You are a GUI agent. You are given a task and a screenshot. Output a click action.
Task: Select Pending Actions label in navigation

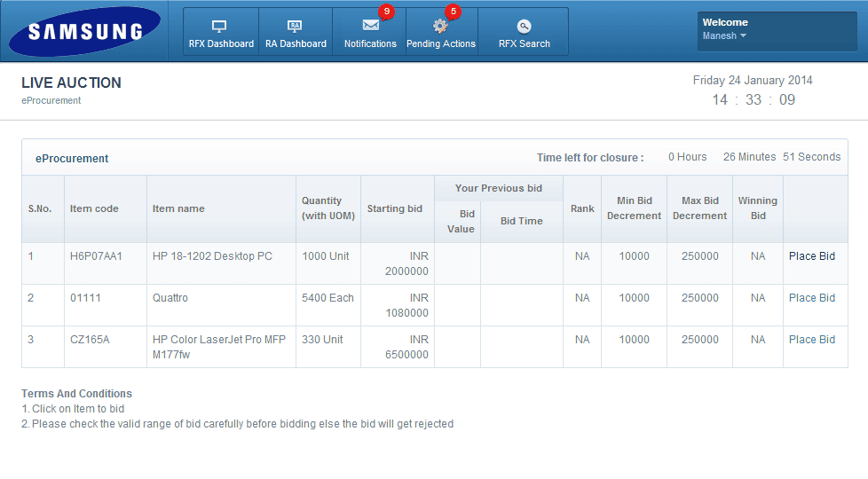[x=440, y=43]
